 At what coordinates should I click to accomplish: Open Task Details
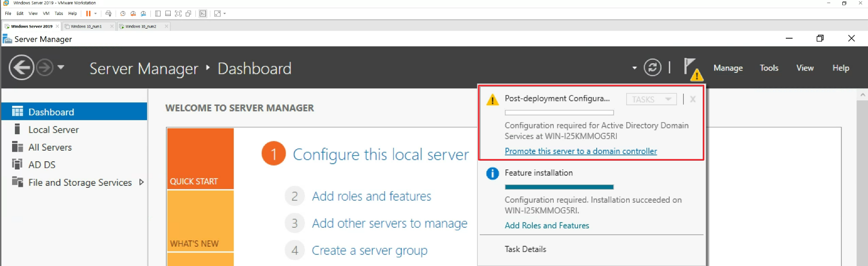point(525,249)
